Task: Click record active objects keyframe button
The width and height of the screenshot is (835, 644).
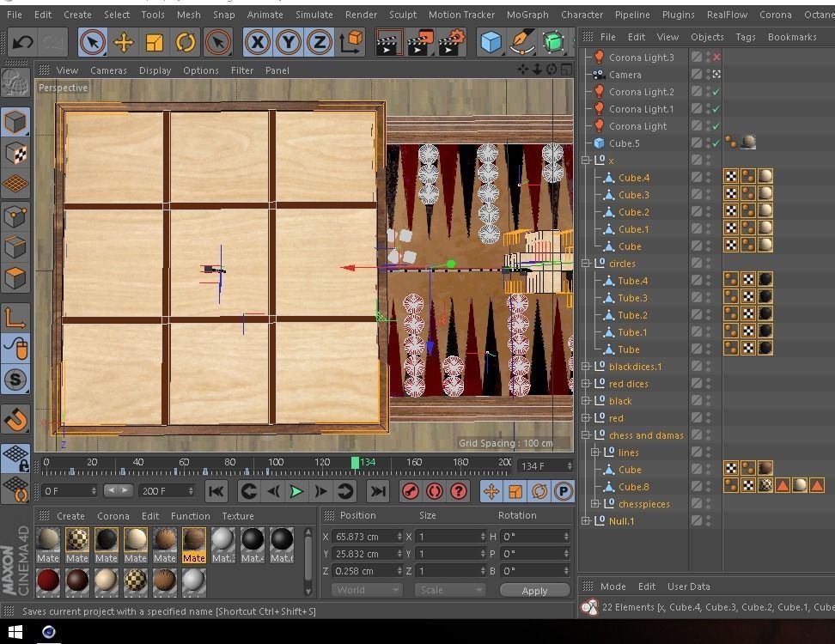Action: tap(410, 491)
